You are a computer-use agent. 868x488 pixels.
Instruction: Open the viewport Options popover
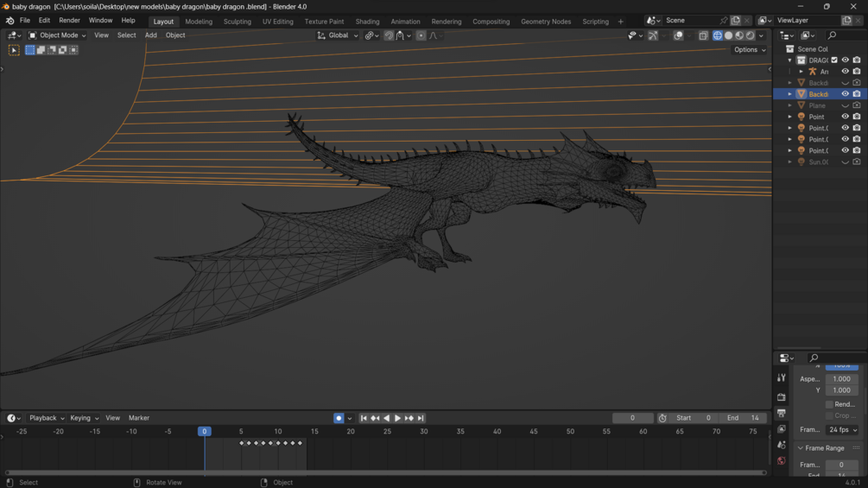click(749, 50)
